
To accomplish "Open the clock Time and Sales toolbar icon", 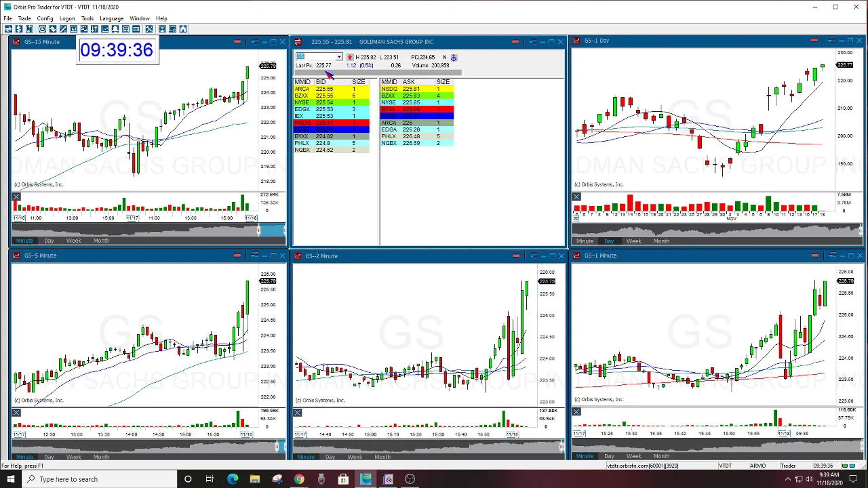I will [42, 29].
